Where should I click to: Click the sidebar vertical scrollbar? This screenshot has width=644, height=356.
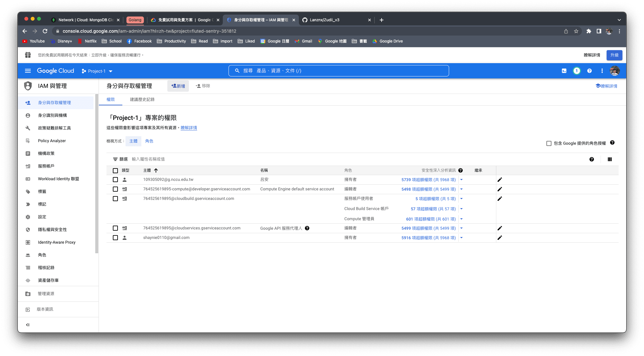(x=97, y=174)
